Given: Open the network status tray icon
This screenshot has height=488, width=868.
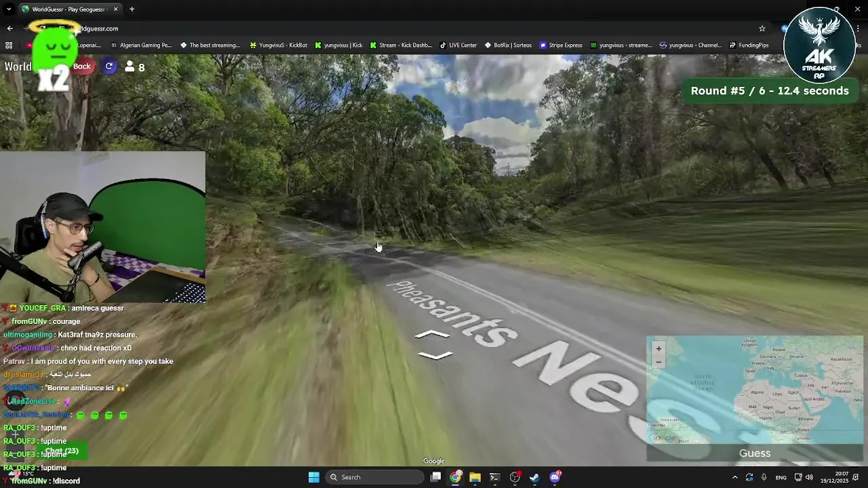Looking at the screenshot, I should tap(798, 477).
